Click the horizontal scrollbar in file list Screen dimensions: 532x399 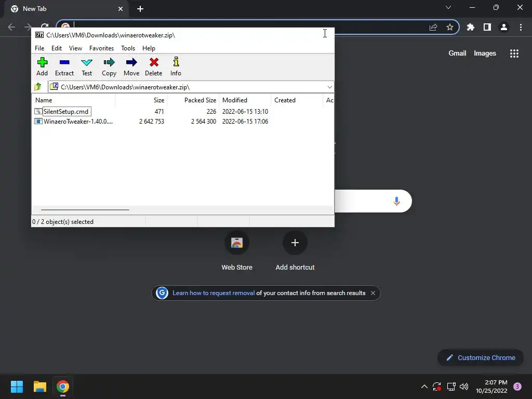[x=85, y=210]
